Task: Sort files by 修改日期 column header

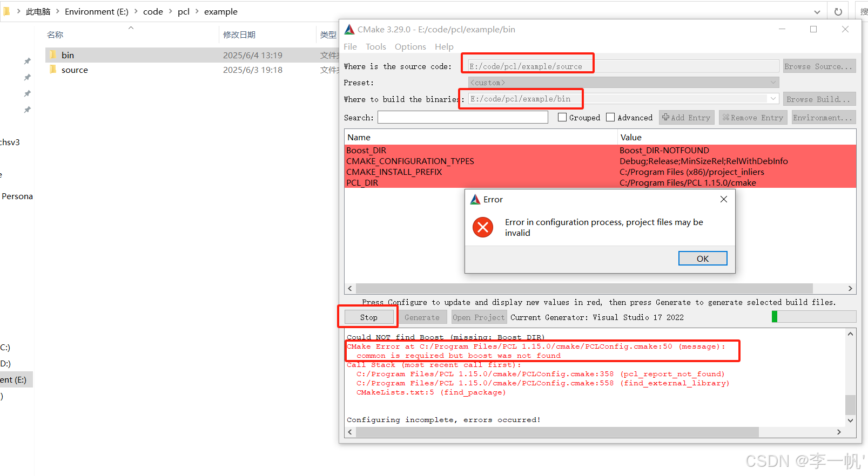Action: click(x=239, y=35)
